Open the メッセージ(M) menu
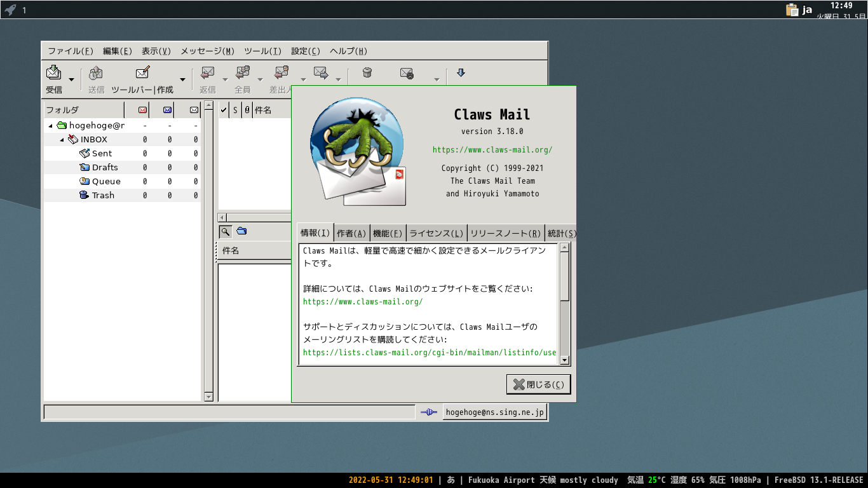 208,51
